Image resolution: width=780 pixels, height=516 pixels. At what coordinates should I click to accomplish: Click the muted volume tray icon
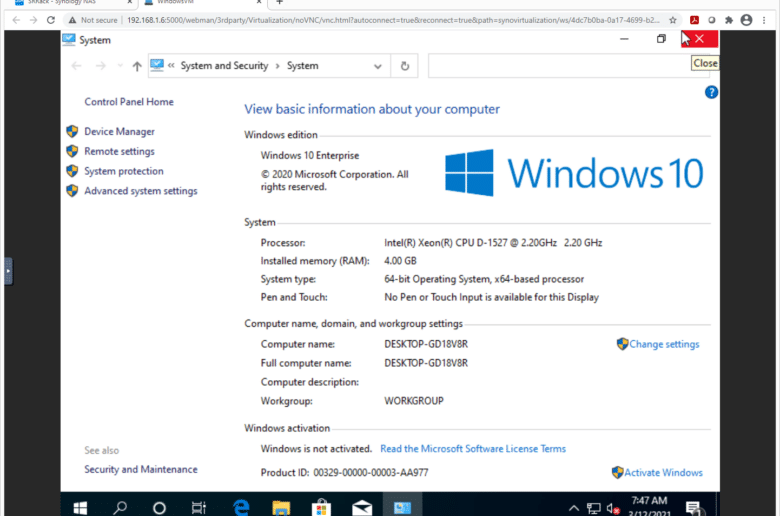[x=612, y=508]
